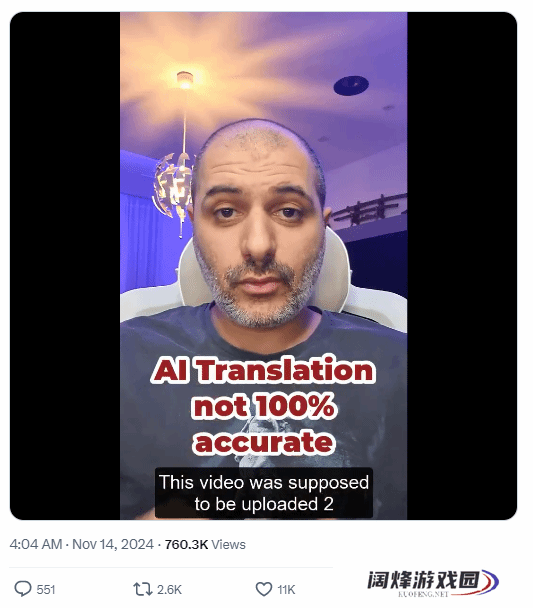Click the left black bar of video

tap(65, 266)
